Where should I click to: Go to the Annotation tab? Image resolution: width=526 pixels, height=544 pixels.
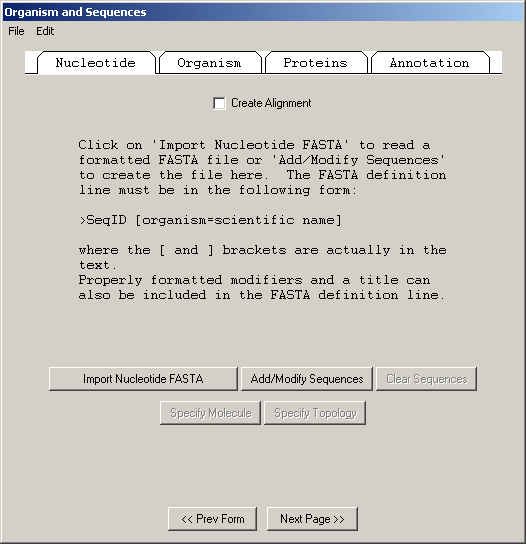tap(430, 63)
